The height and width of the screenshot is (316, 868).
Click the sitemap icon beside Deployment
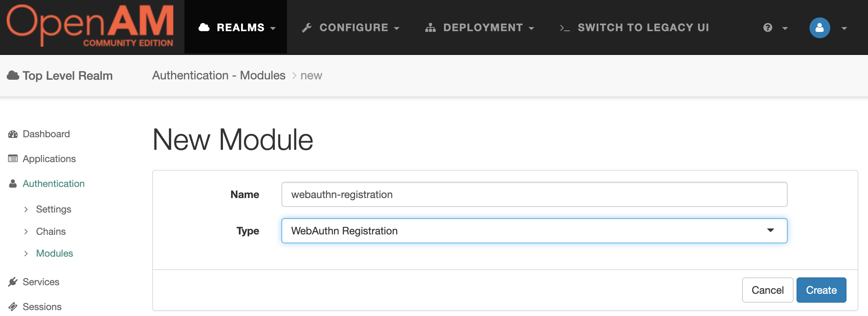(x=430, y=28)
